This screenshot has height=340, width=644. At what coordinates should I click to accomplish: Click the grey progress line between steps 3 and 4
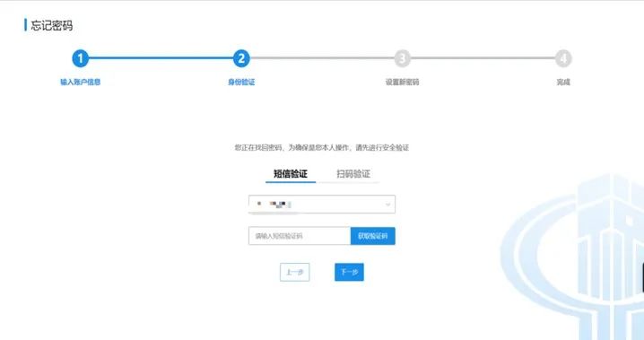[x=483, y=58]
